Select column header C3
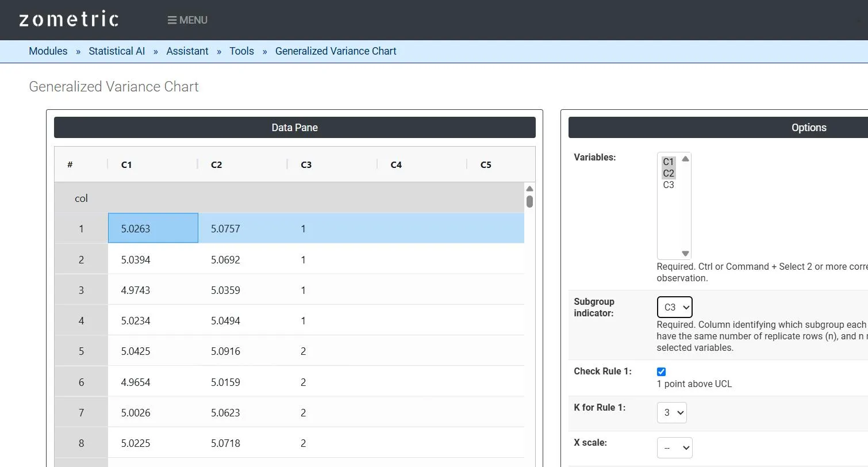The height and width of the screenshot is (467, 868). [x=332, y=164]
